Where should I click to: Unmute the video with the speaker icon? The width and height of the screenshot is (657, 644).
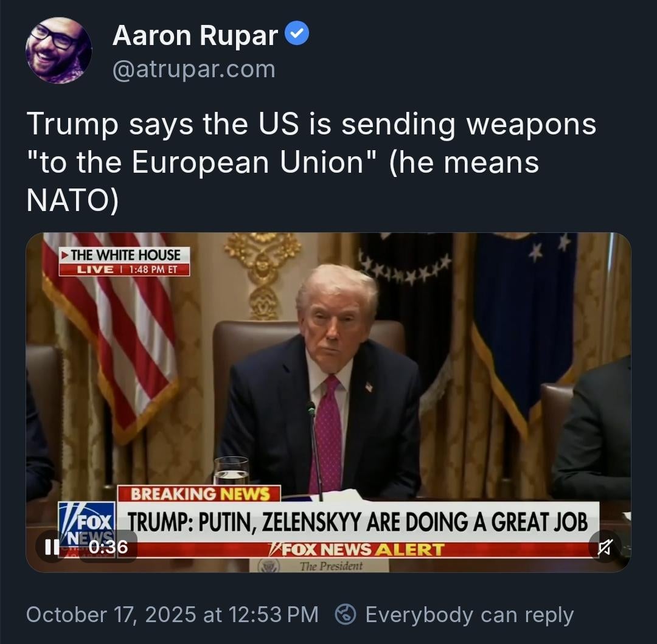(x=605, y=547)
